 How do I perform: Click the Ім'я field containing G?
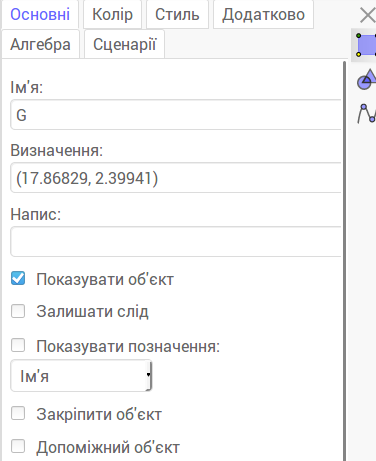(176, 114)
